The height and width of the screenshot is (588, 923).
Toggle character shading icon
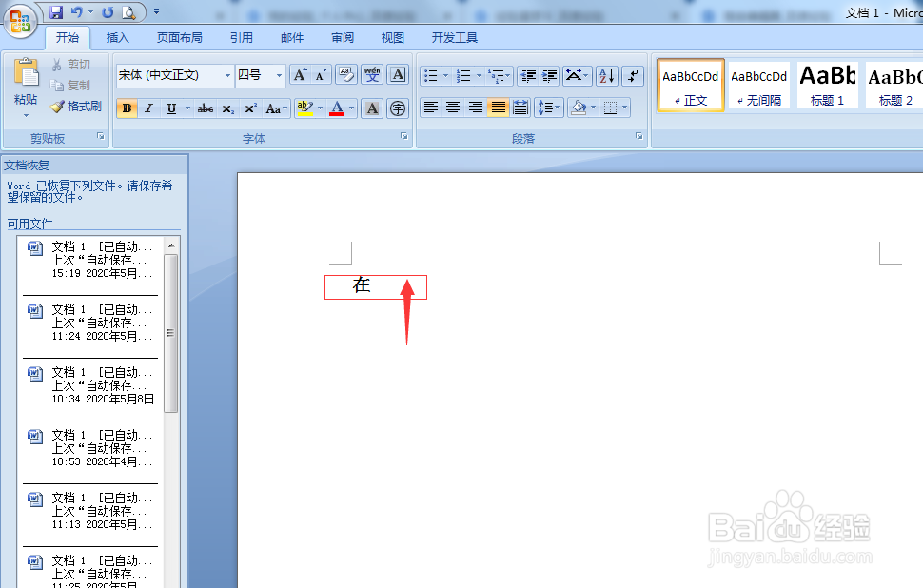coord(372,108)
